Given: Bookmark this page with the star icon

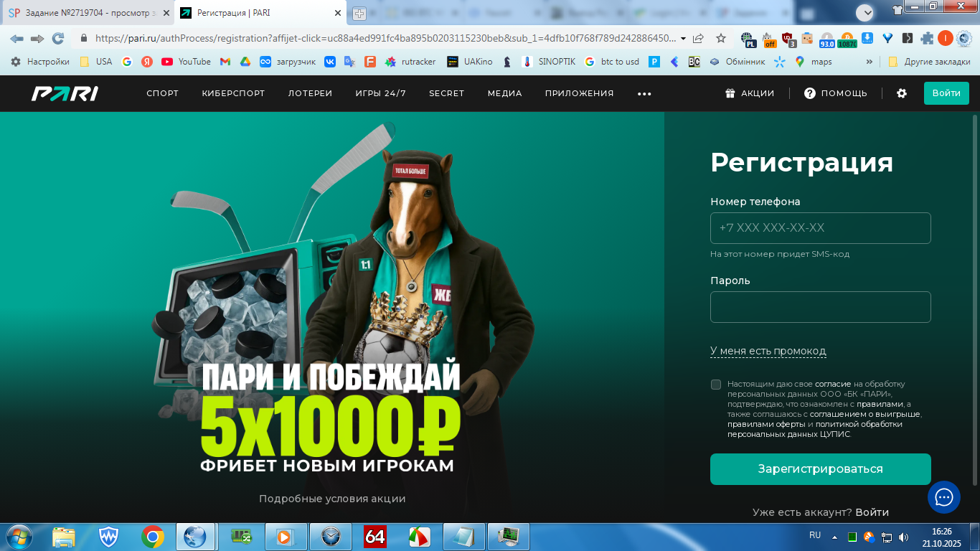Looking at the screenshot, I should [721, 39].
